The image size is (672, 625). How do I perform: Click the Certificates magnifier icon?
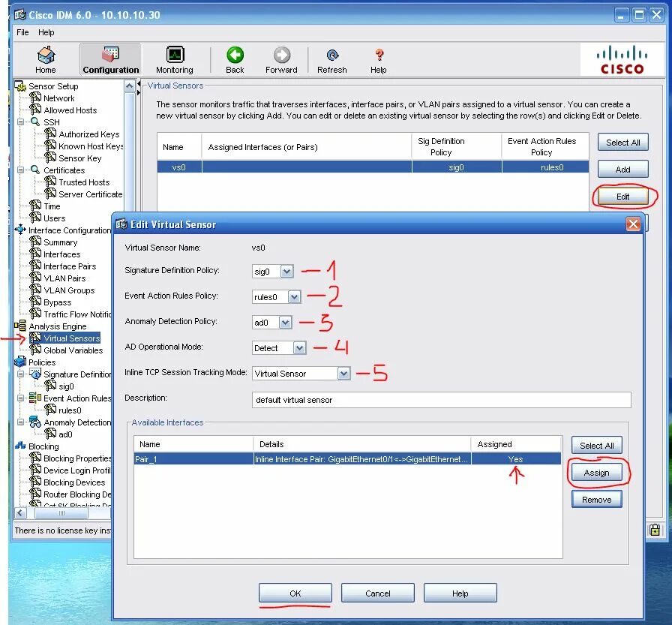coord(35,170)
